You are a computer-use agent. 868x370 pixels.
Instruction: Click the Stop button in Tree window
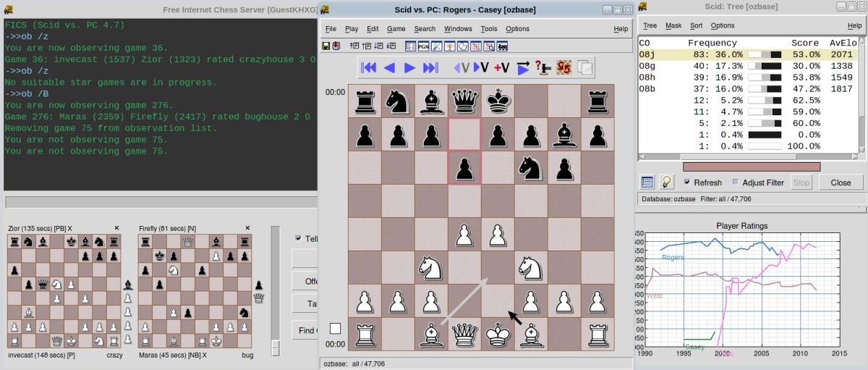click(x=801, y=182)
